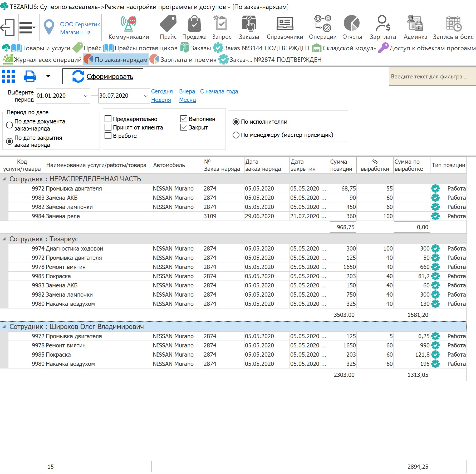Click the С начала года link
476x474 pixels.
click(219, 92)
